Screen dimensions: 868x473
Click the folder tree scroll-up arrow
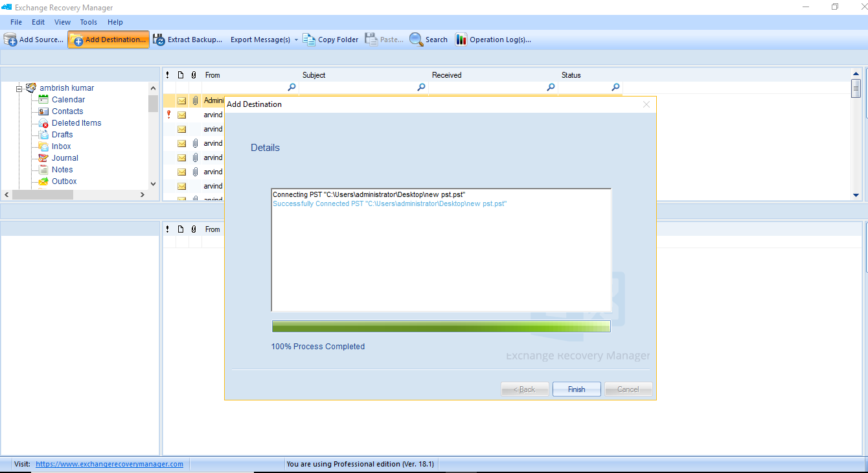coord(153,88)
